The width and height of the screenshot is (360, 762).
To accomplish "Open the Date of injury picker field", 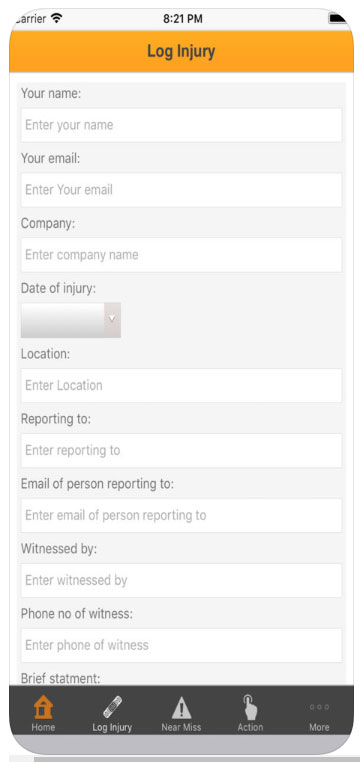I will [x=71, y=320].
